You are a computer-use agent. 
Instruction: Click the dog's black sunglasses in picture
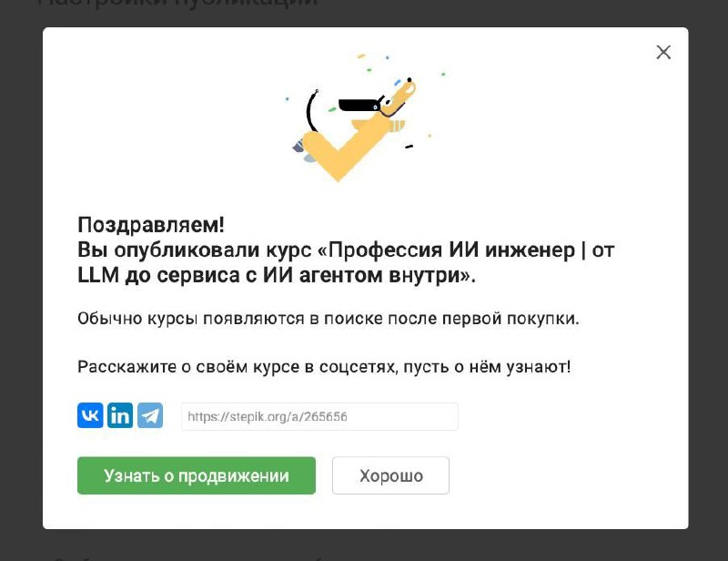tap(361, 105)
